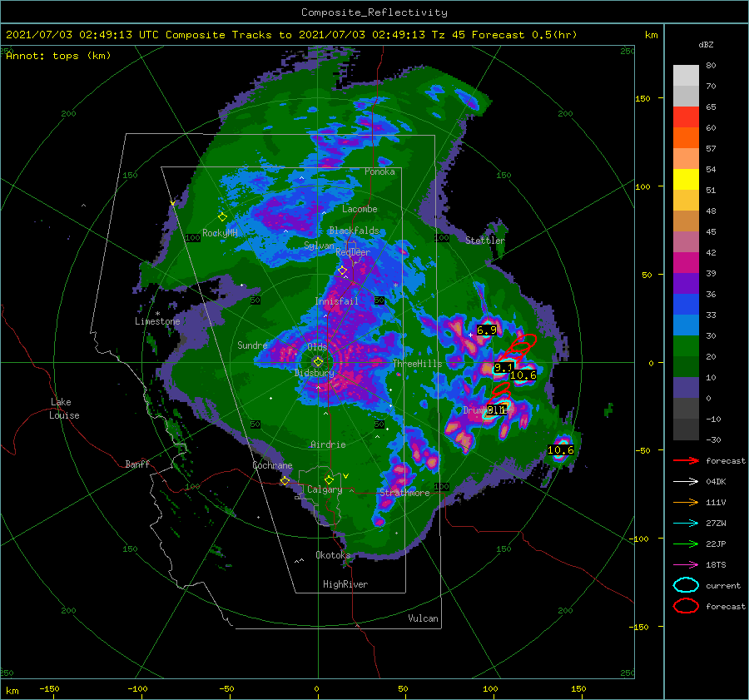Select the Okotoks city label
Screen dimensions: 749x700
pyautogui.click(x=333, y=555)
